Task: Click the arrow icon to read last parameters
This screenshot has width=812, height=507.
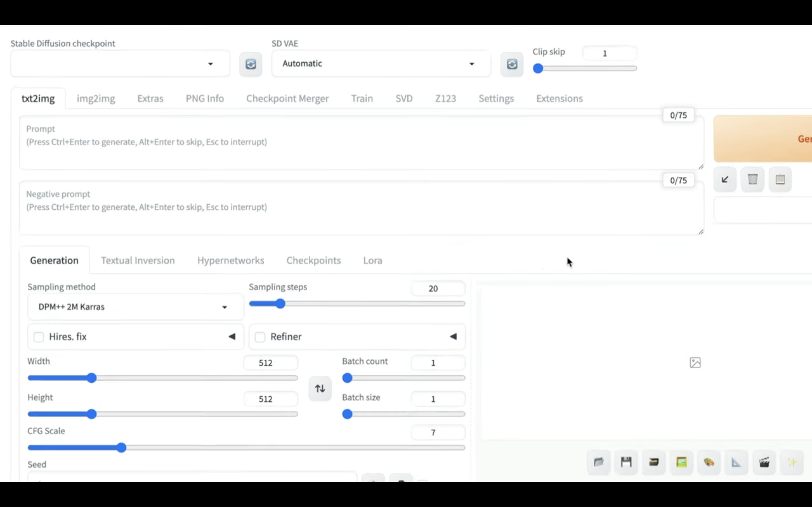Action: [x=725, y=179]
